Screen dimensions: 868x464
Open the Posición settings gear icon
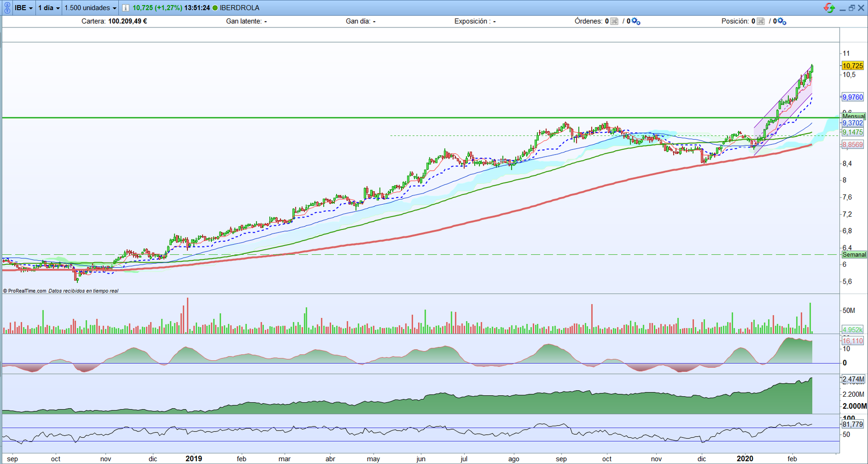pyautogui.click(x=782, y=21)
